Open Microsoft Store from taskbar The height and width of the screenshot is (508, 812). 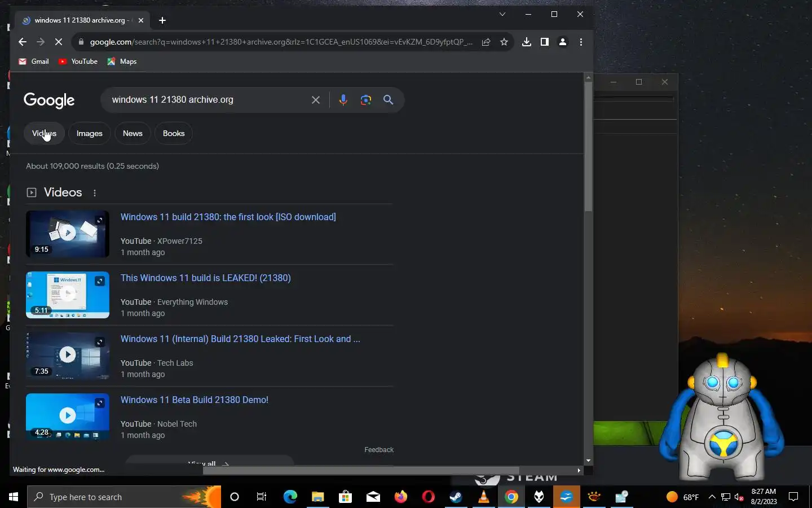(345, 497)
